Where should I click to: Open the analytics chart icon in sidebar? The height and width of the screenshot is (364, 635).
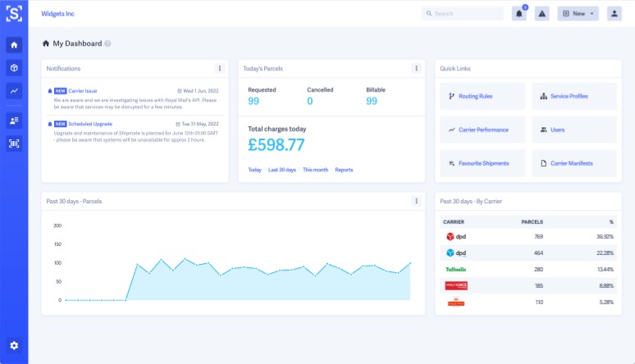click(x=14, y=91)
